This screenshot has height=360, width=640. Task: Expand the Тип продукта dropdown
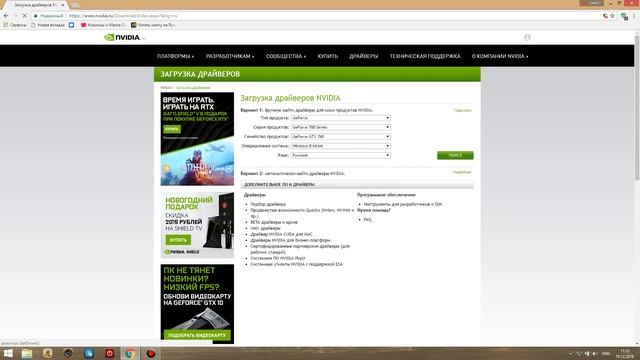(x=340, y=118)
